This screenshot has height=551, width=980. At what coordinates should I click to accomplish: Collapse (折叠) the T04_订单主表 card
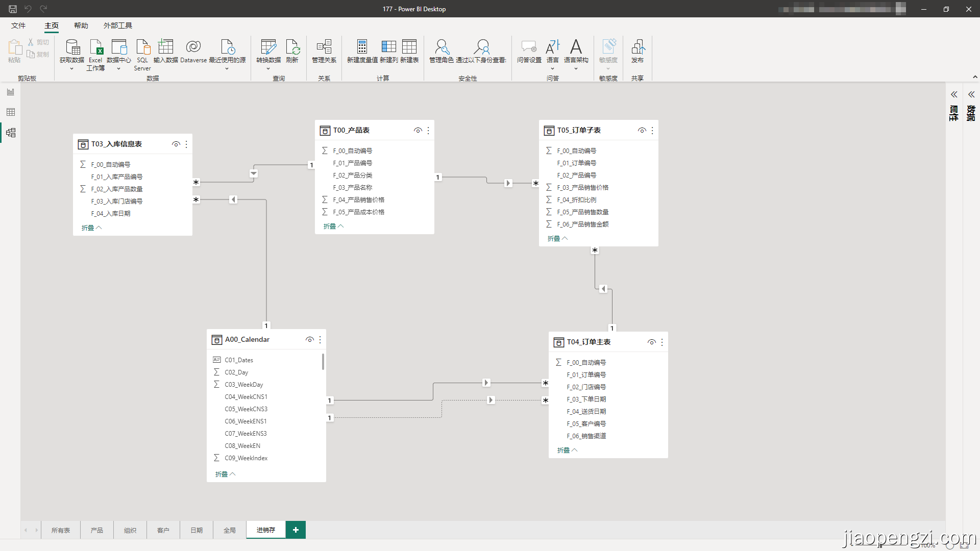[x=568, y=450]
